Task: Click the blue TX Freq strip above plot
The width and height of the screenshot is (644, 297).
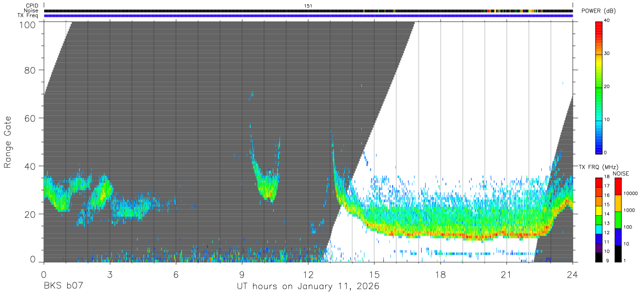Action: 308,16
